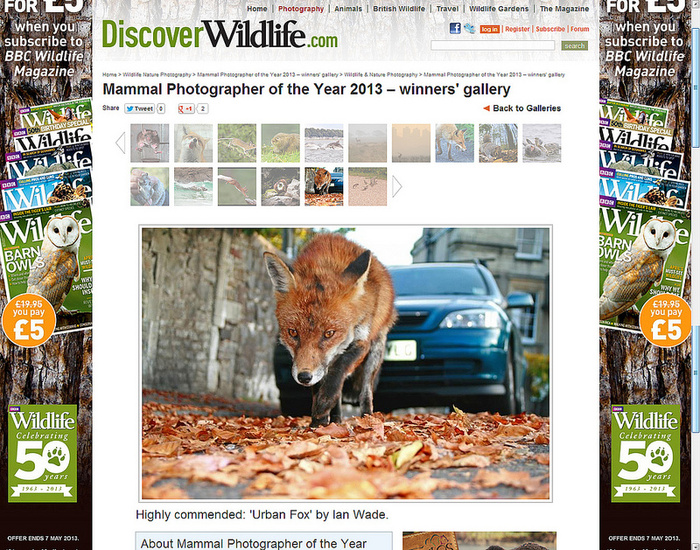The width and height of the screenshot is (700, 550).
Task: Click the DiscoverWildlife.com logo
Action: [220, 34]
